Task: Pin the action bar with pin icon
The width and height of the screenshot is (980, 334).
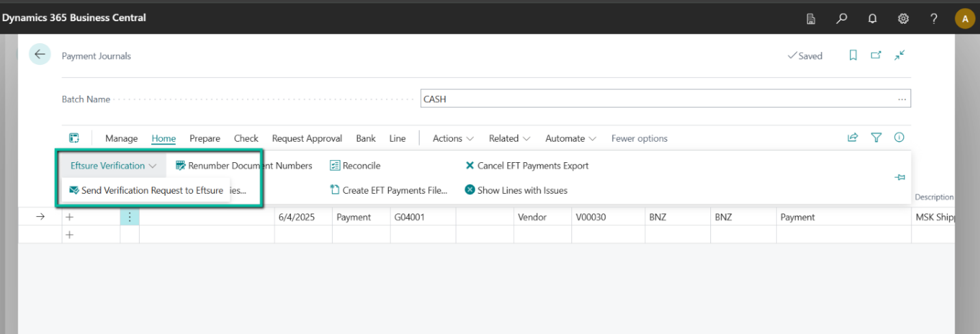Action: pos(900,177)
